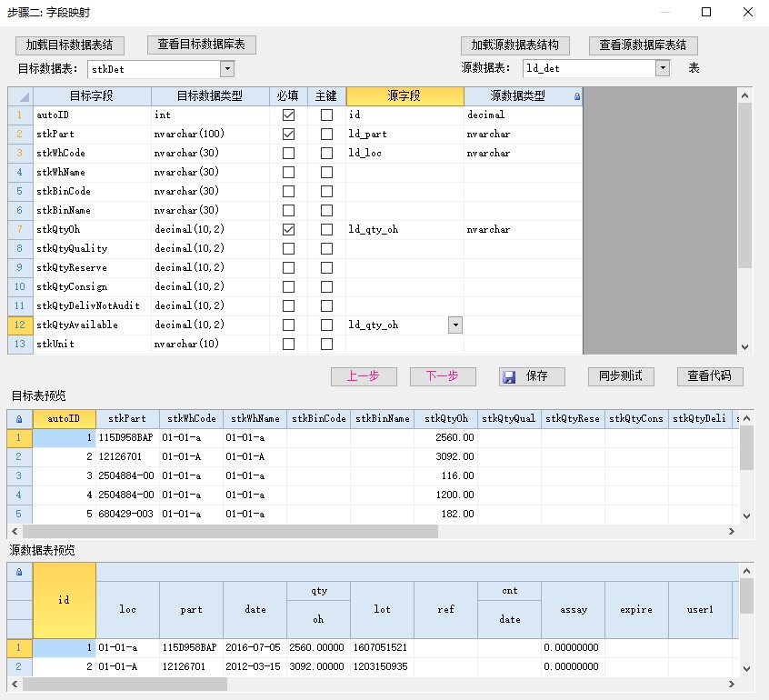769x700 pixels.
Task: Run 同步测试 button
Action: [x=621, y=376]
